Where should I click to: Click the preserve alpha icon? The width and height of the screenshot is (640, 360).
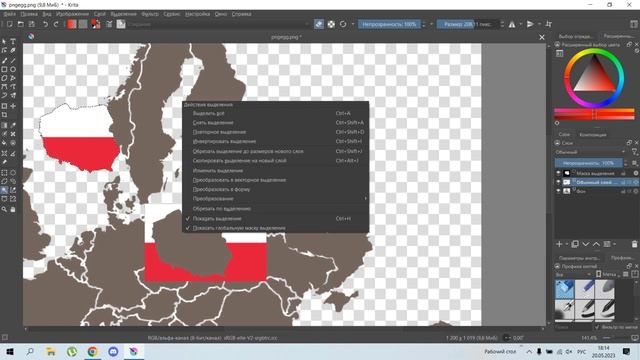pyautogui.click(x=331, y=24)
